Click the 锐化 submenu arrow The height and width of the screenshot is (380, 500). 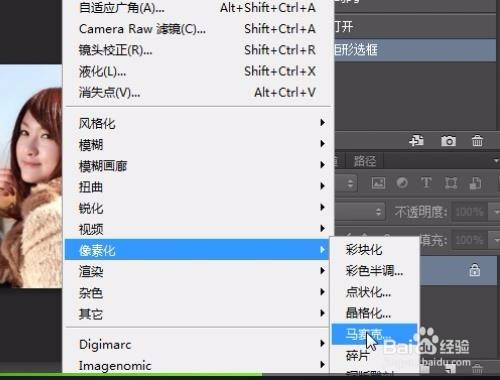click(x=322, y=207)
